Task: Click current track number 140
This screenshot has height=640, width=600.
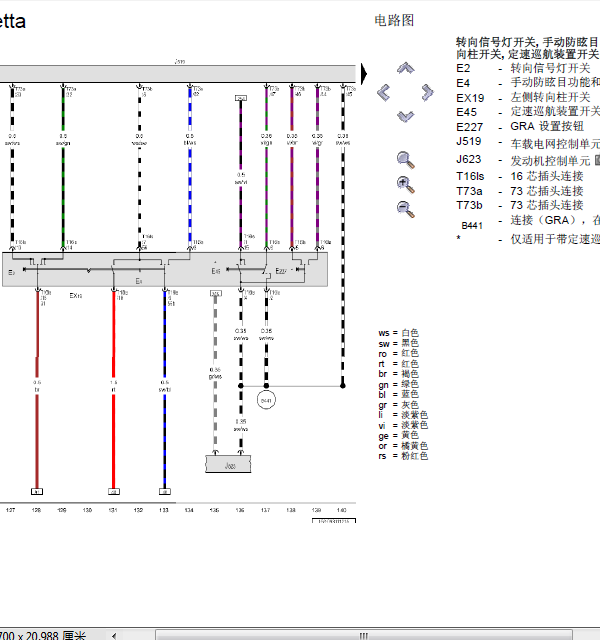Action: (342, 510)
